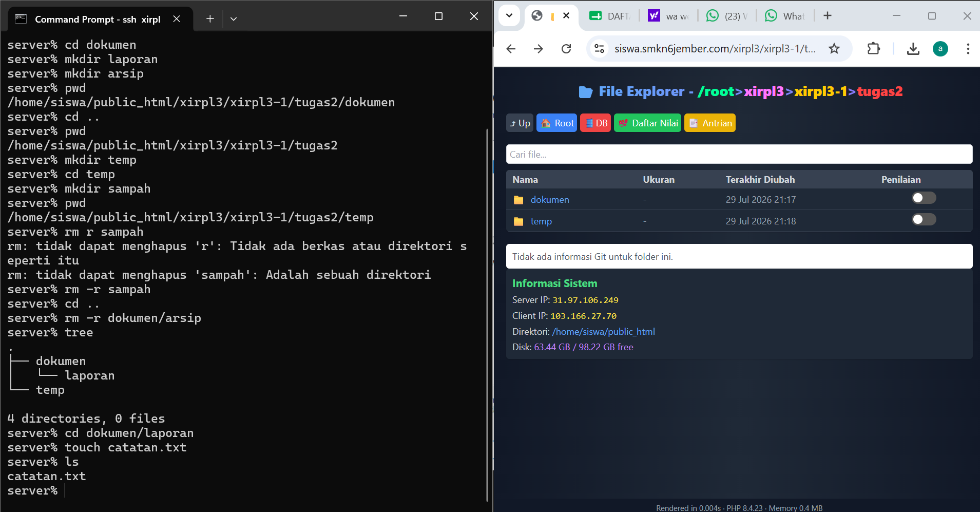The height and width of the screenshot is (512, 980).
Task: Click the xirpl3 breadcrumb in title
Action: [x=764, y=91]
